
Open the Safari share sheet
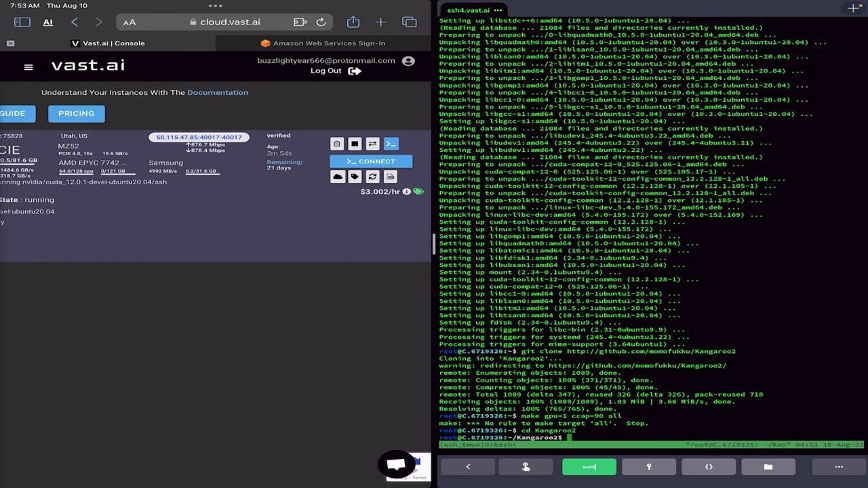point(353,22)
